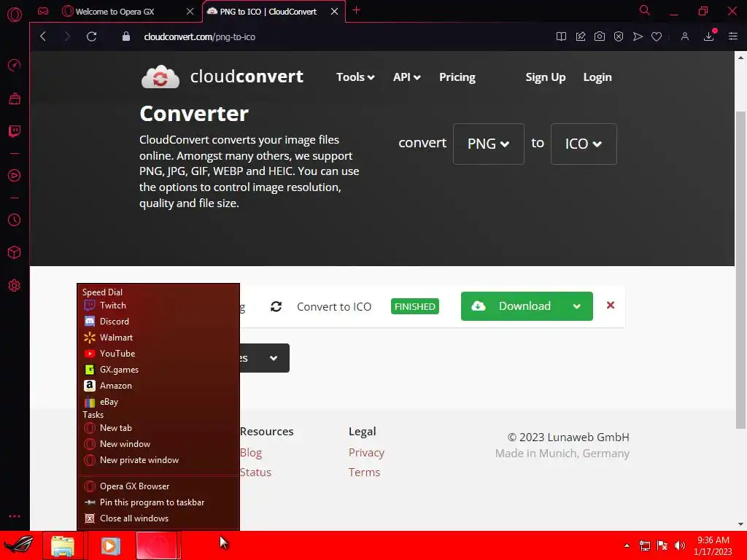Open media player taskbar icon
The height and width of the screenshot is (560, 747).
click(x=110, y=545)
